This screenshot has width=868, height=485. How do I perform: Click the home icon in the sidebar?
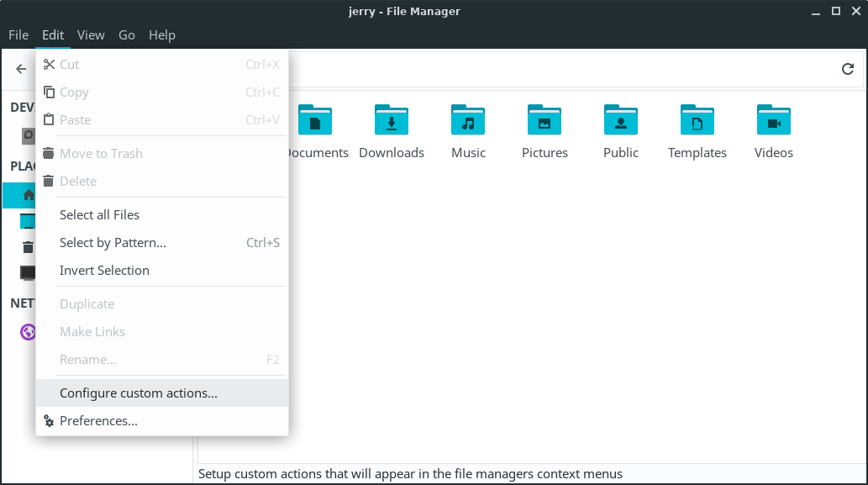(28, 195)
